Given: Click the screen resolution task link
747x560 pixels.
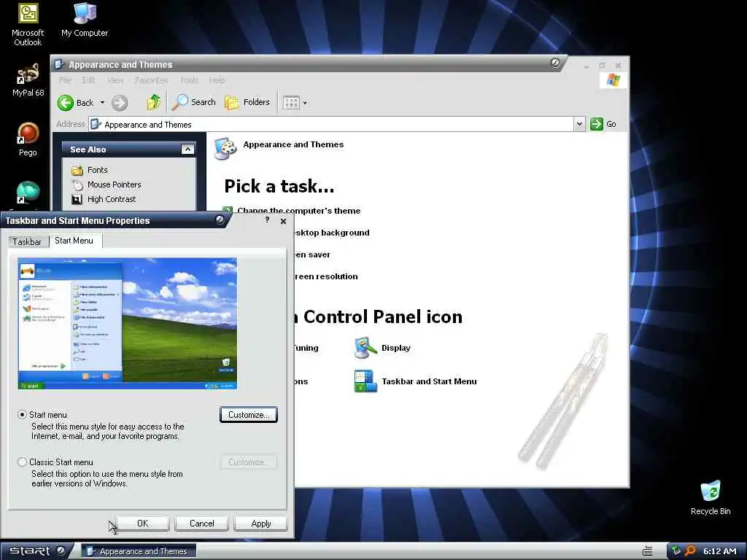Looking at the screenshot, I should 325,276.
